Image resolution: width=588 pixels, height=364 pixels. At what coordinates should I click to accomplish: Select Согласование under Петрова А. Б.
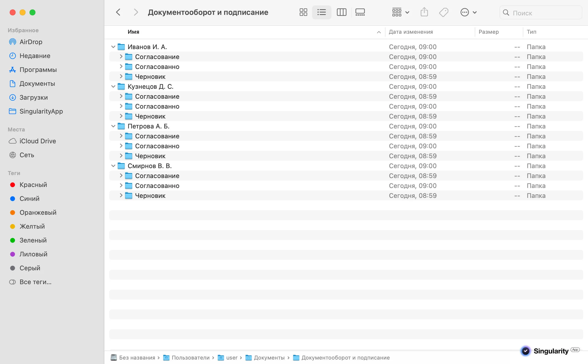pyautogui.click(x=346, y=136)
